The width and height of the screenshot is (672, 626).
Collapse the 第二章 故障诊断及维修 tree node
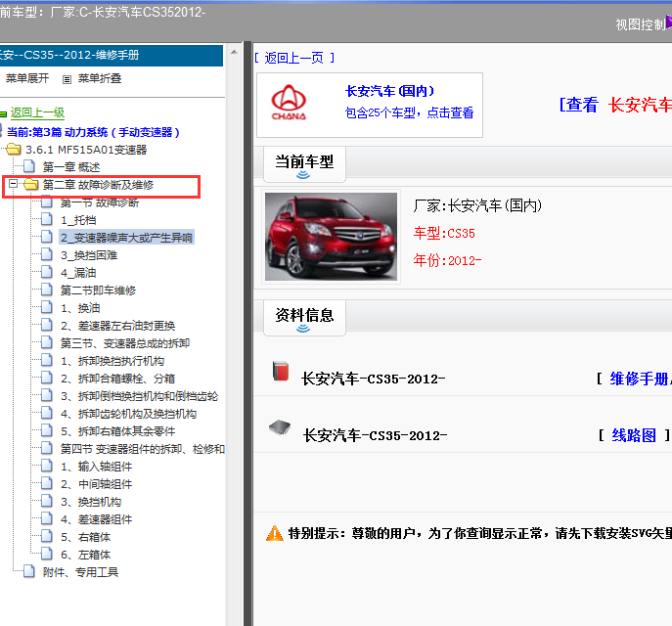point(14,184)
